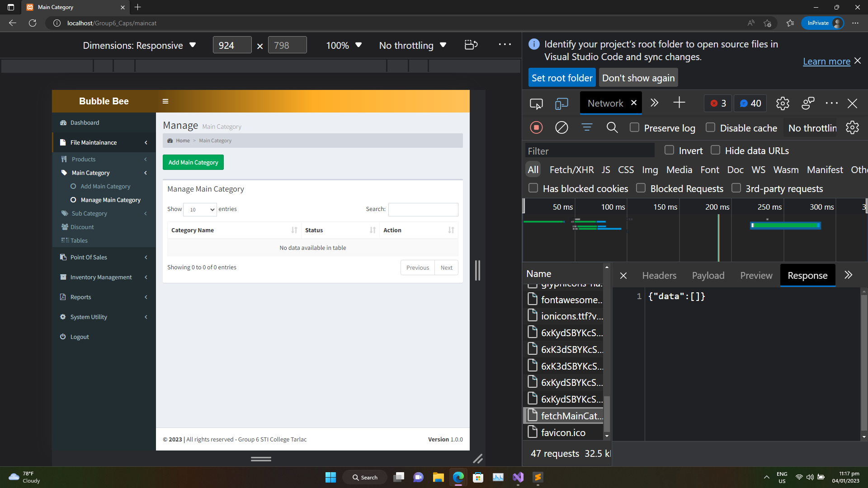The width and height of the screenshot is (868, 488).
Task: Click the System Utility sidebar icon
Action: [64, 316]
